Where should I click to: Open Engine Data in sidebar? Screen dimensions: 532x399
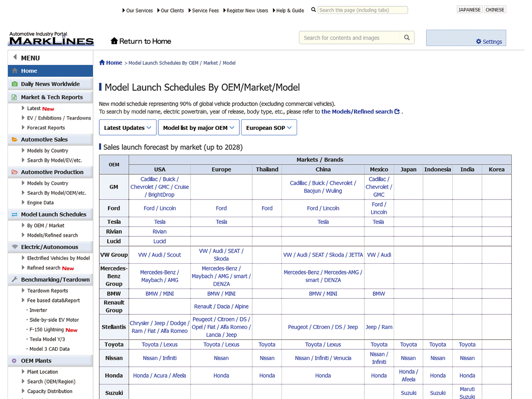click(40, 203)
